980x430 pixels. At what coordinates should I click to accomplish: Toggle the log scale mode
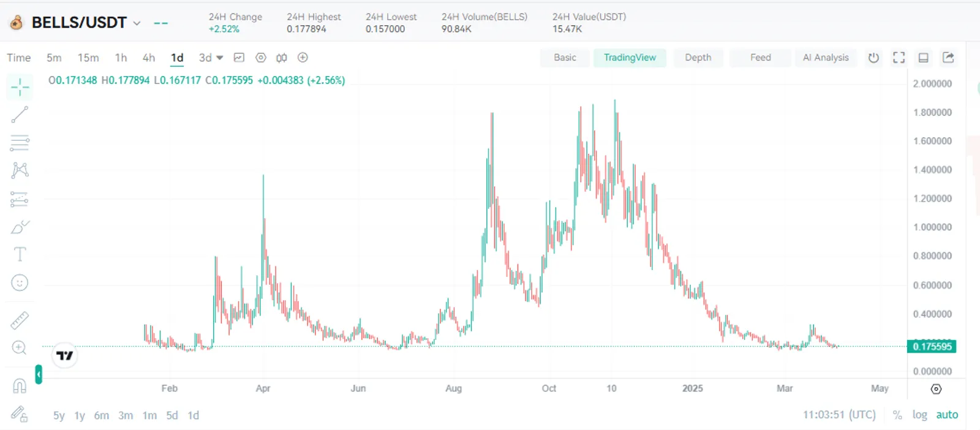[x=919, y=415]
